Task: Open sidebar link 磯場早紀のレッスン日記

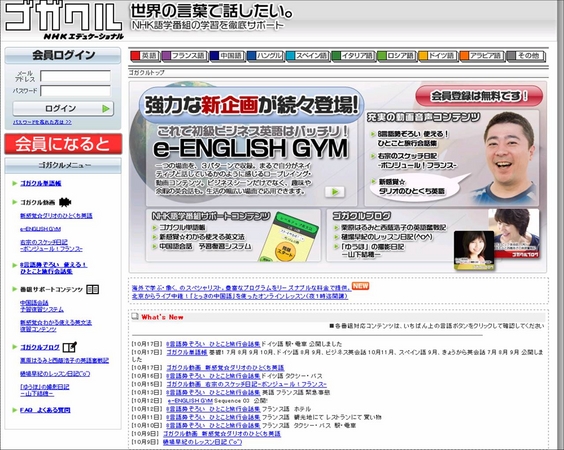Action: click(55, 374)
